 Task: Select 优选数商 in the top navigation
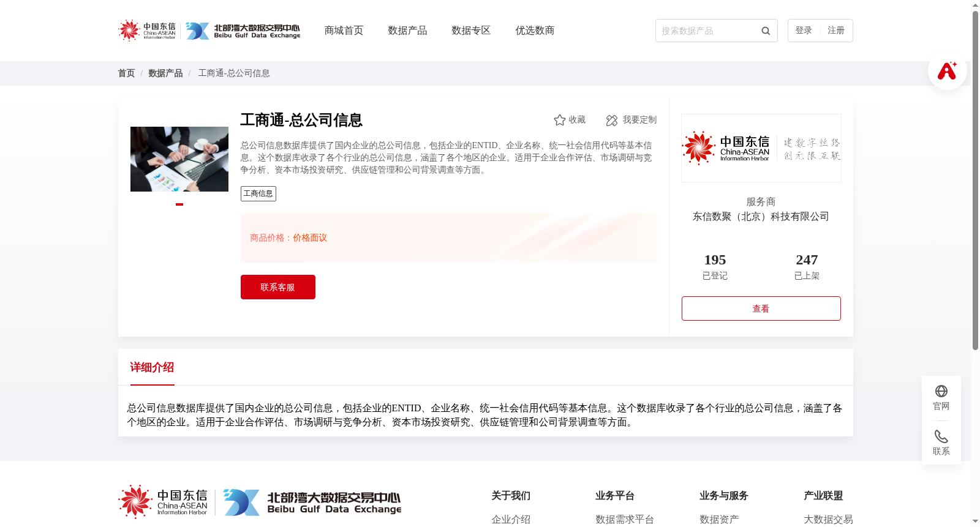coord(535,31)
